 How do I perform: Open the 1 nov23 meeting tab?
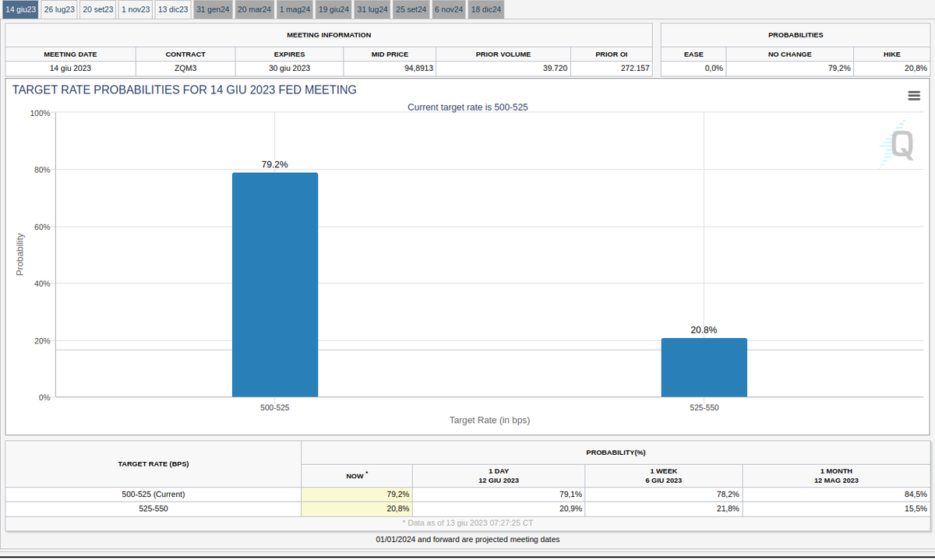click(x=136, y=9)
